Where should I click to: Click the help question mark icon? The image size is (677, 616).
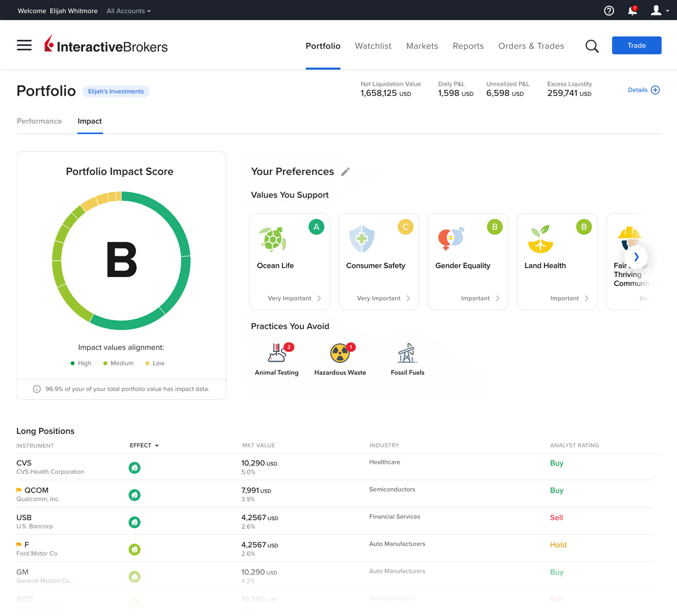pos(609,10)
